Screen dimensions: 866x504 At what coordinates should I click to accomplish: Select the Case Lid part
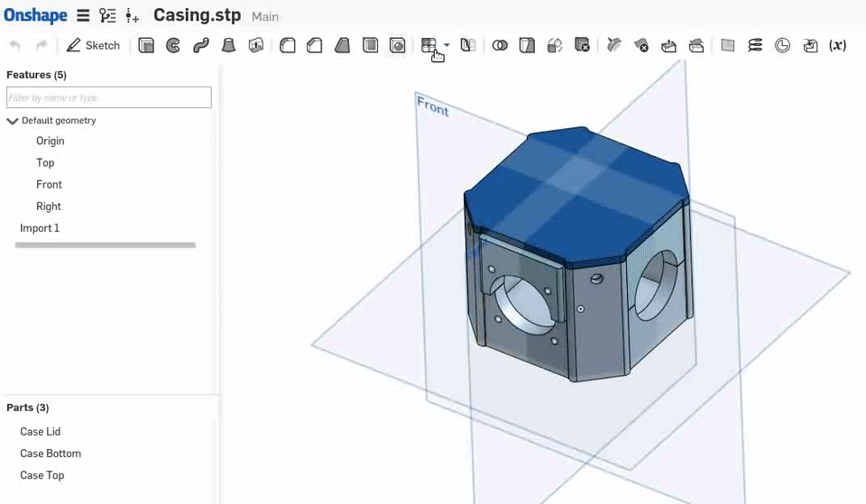41,432
